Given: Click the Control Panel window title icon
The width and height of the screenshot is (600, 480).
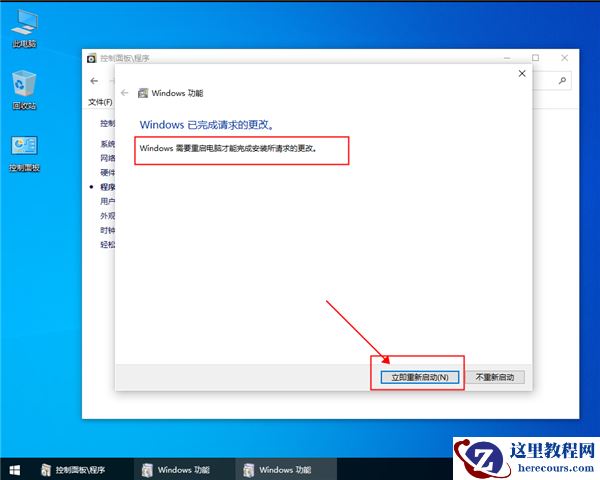Looking at the screenshot, I should (x=91, y=59).
